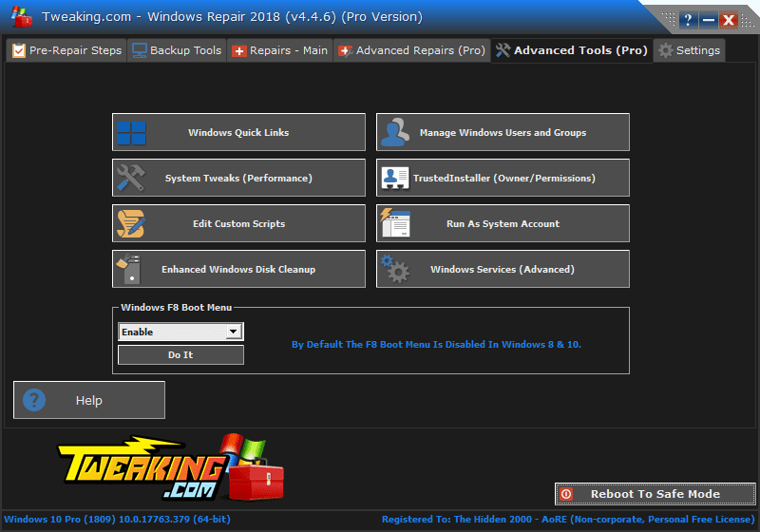Click the Advanced Tools crossed tools icon
Image resolution: width=760 pixels, height=532 pixels.
pos(503,50)
